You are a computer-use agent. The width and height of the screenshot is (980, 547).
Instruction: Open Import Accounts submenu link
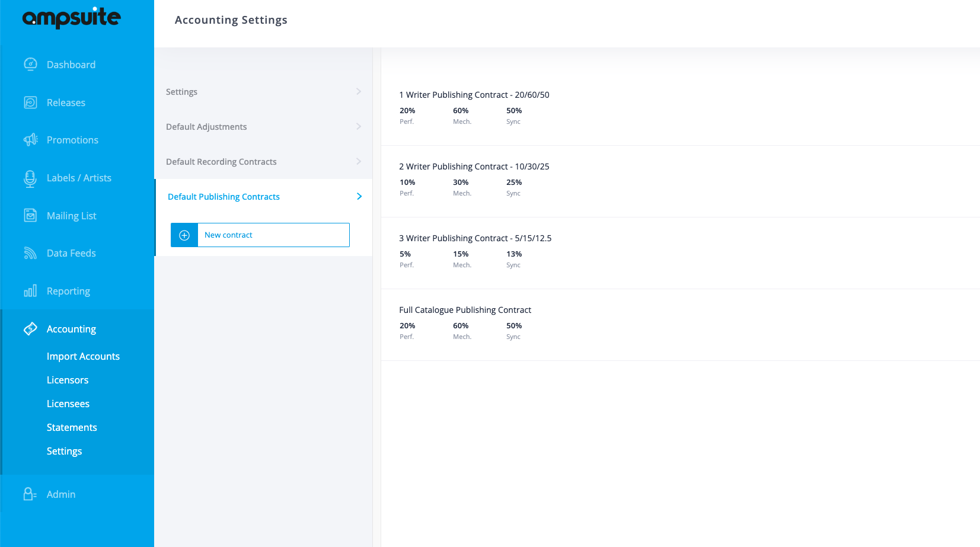[83, 356]
